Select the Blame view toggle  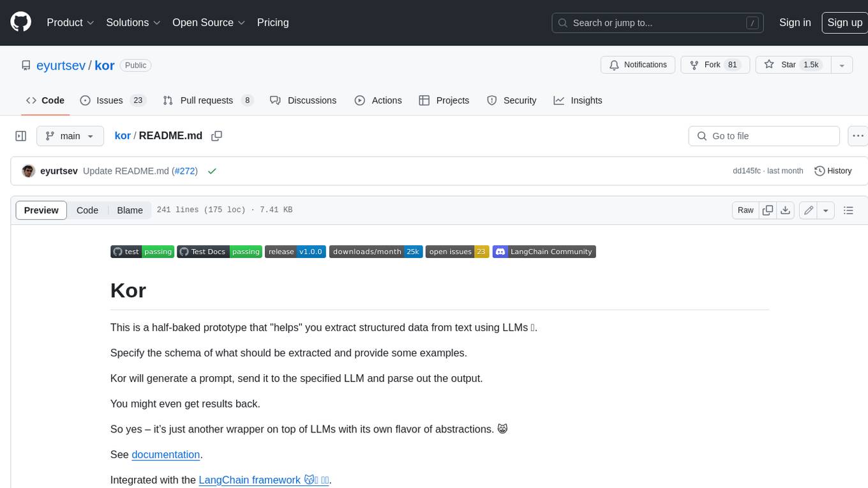coord(130,210)
